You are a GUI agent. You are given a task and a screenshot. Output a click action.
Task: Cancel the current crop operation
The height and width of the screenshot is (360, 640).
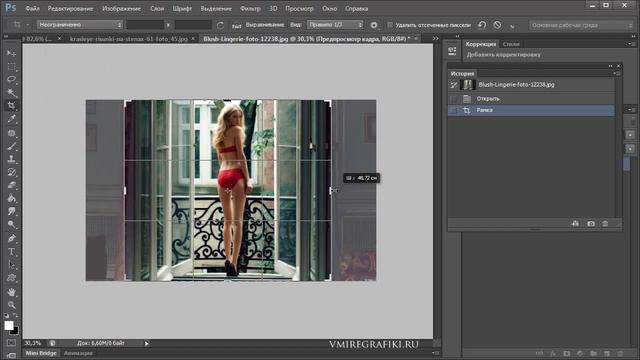click(x=497, y=25)
